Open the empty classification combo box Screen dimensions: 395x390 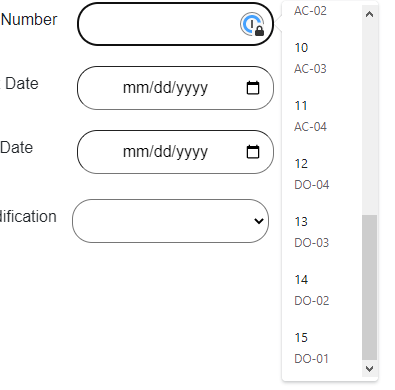click(x=170, y=221)
